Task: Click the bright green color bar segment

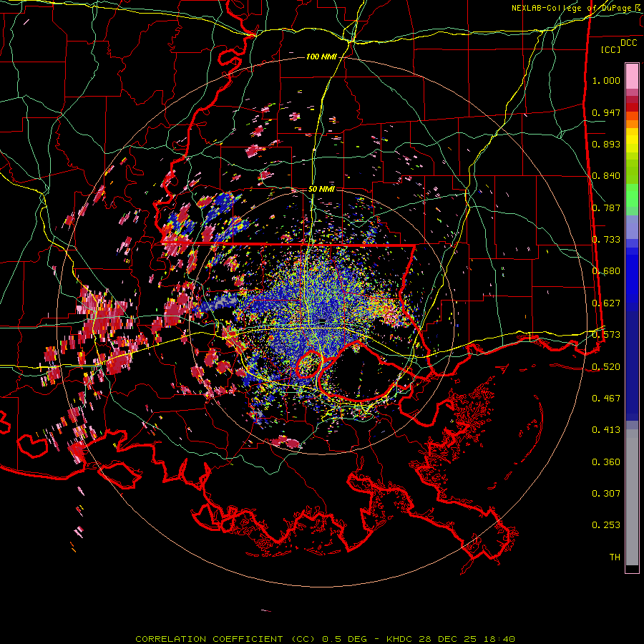Action: (632, 195)
